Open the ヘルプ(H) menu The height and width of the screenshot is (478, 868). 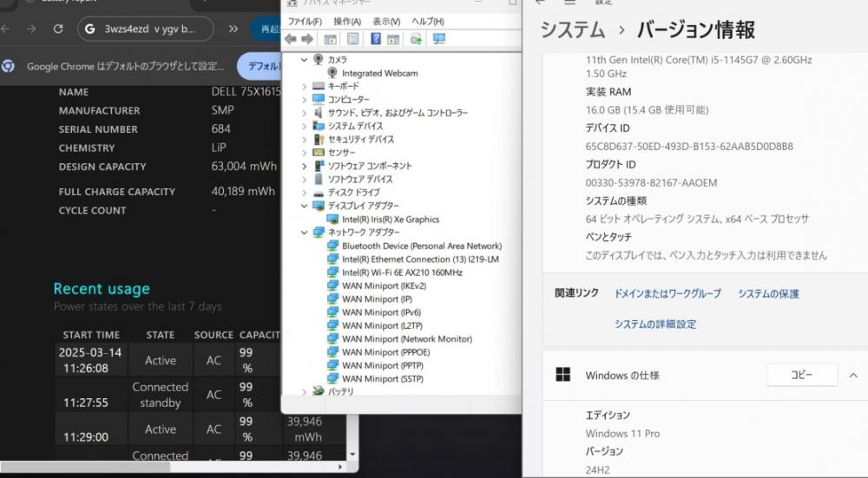point(427,22)
